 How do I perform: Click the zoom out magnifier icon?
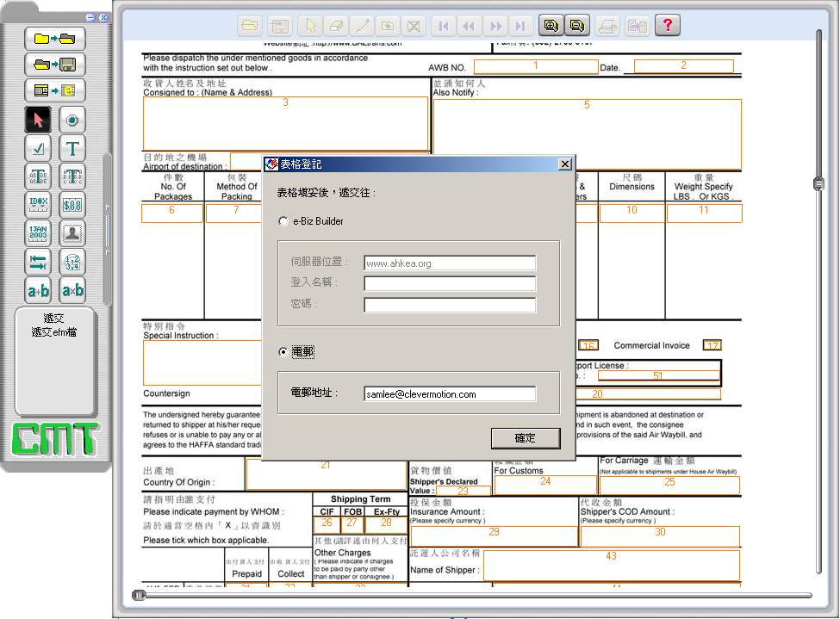[576, 26]
